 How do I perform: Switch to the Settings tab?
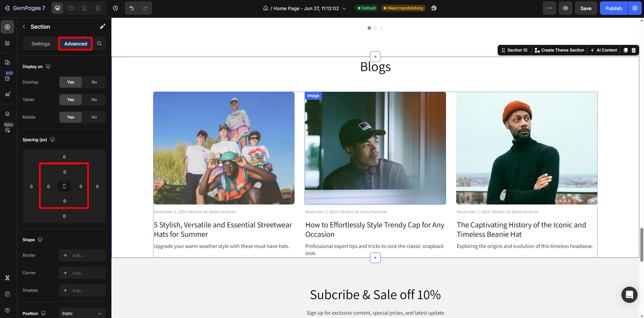tap(41, 44)
